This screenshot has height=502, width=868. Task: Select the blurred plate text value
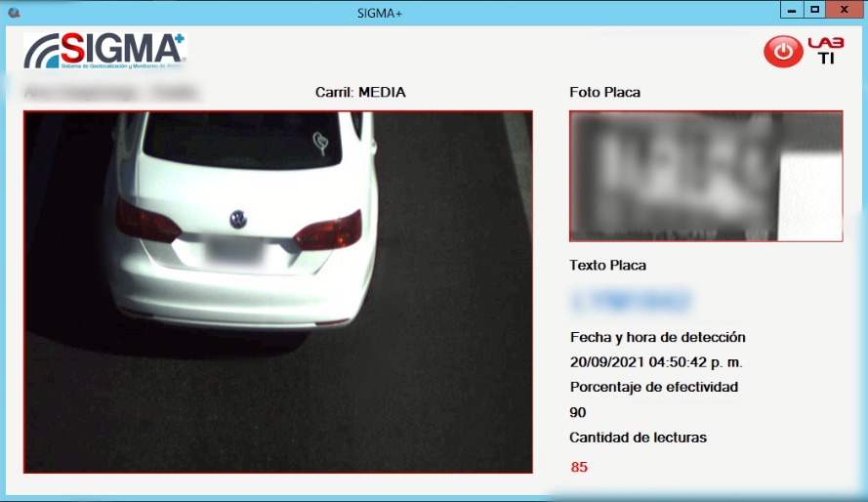coord(631,300)
